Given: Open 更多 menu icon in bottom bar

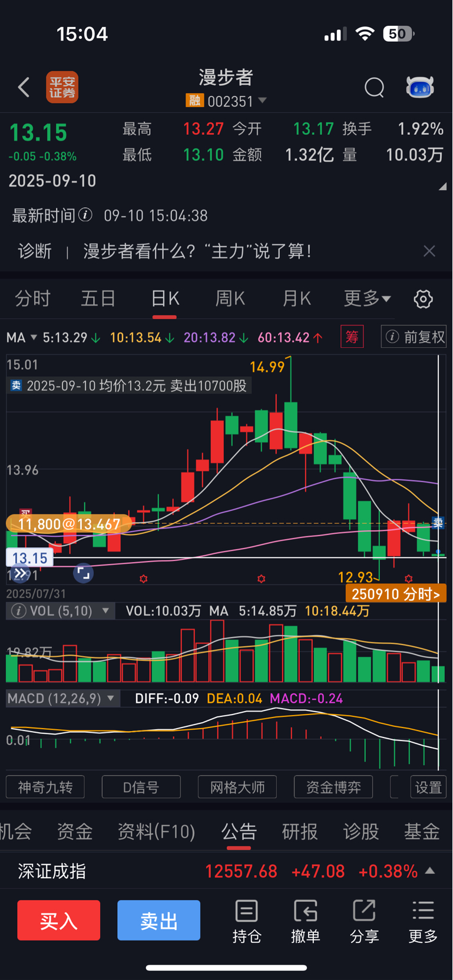Looking at the screenshot, I should (423, 922).
